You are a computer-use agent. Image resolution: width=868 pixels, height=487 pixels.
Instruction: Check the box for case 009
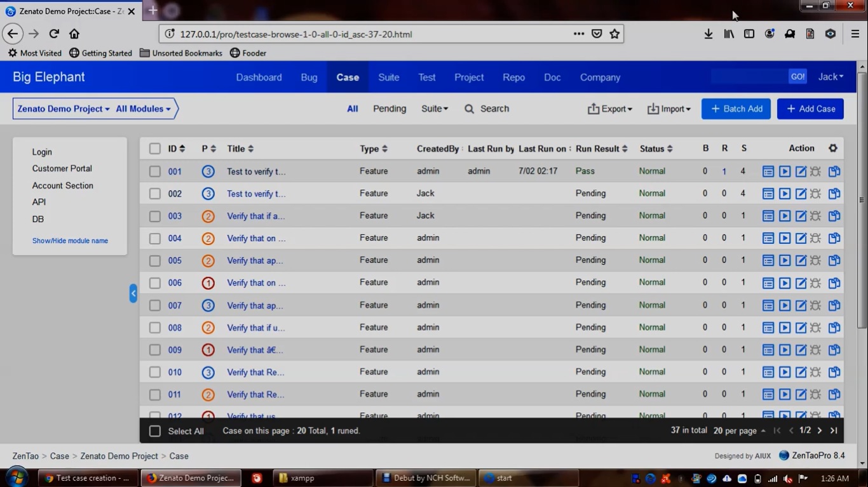click(155, 350)
